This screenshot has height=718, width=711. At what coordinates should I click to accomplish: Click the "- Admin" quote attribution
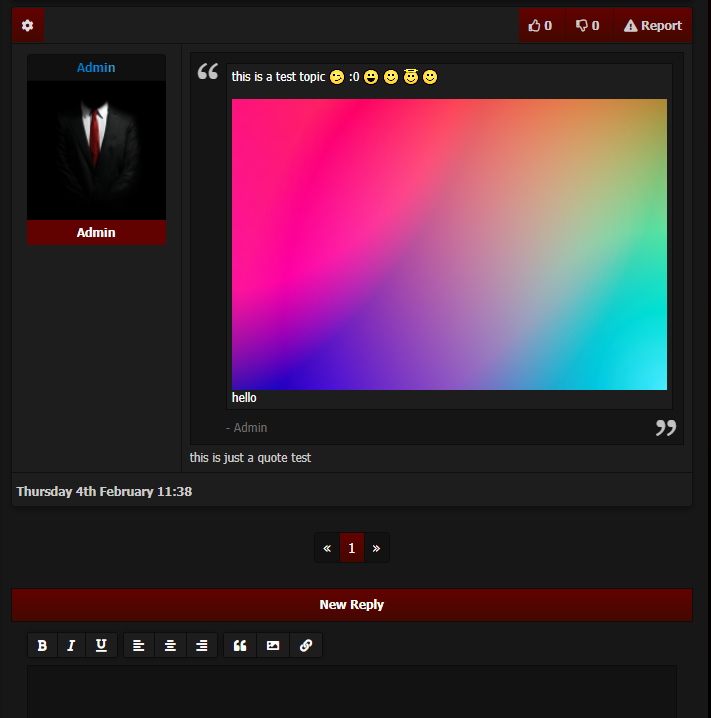(x=246, y=428)
